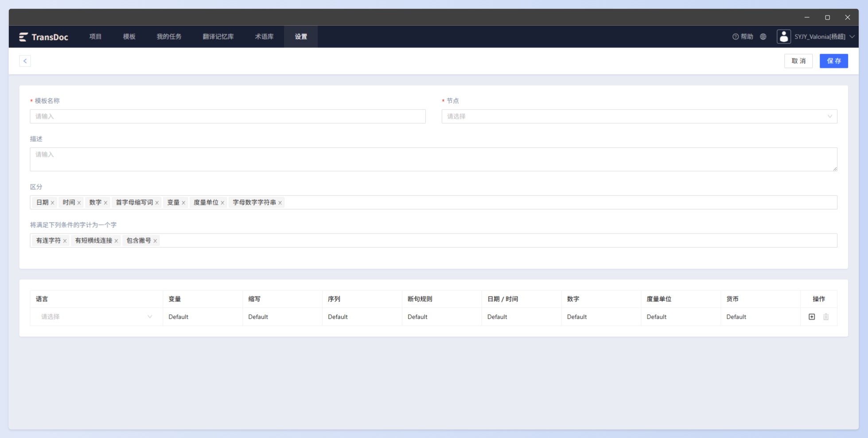This screenshot has height=438, width=868.
Task: Click Default under 变量 column
Action: point(179,317)
